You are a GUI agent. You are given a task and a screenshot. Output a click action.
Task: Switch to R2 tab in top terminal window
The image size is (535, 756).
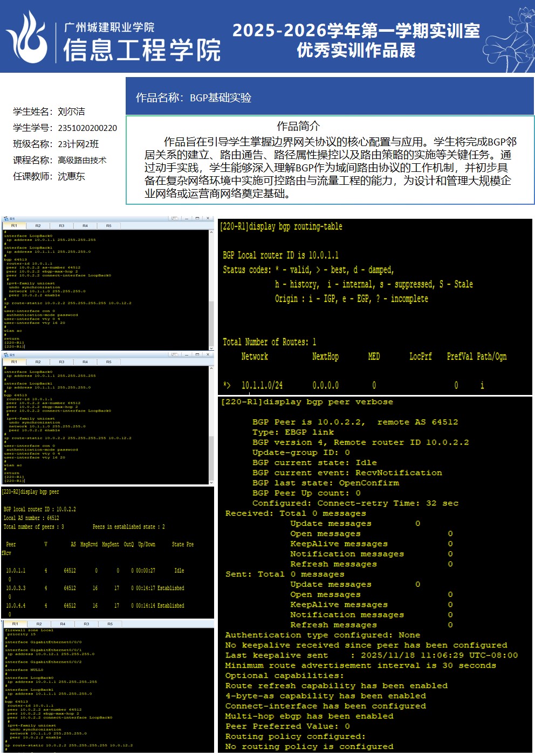(x=38, y=226)
